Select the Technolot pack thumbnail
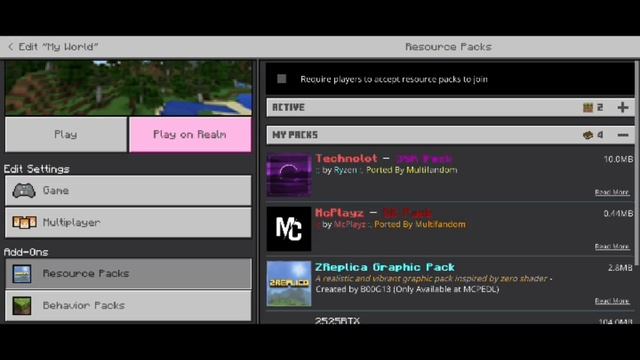Image resolution: width=640 pixels, height=360 pixels. pyautogui.click(x=289, y=175)
